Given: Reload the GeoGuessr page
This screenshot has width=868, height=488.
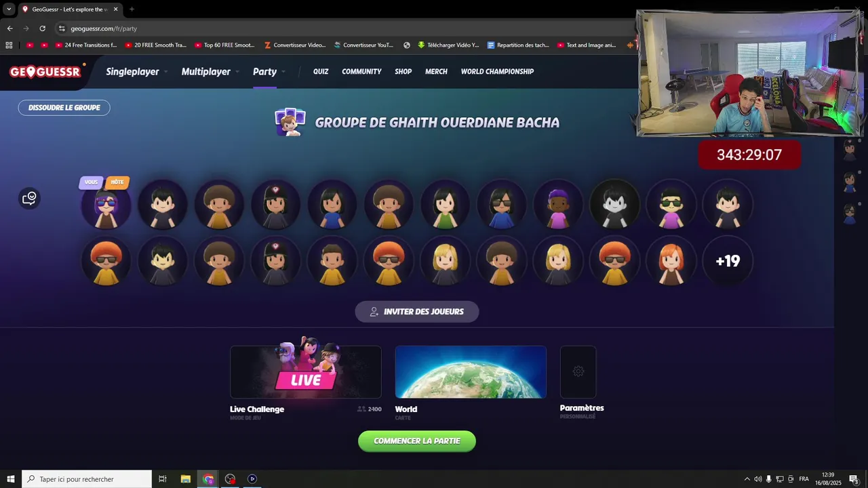Looking at the screenshot, I should pyautogui.click(x=42, y=28).
